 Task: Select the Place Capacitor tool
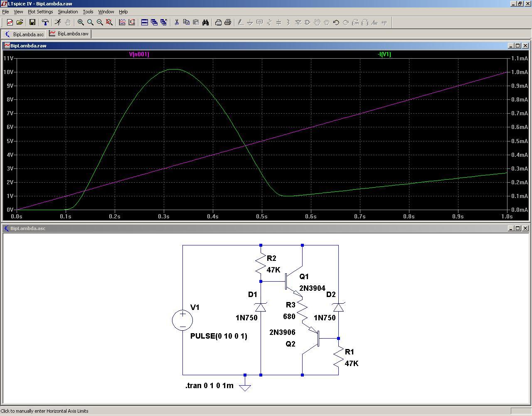(278, 22)
